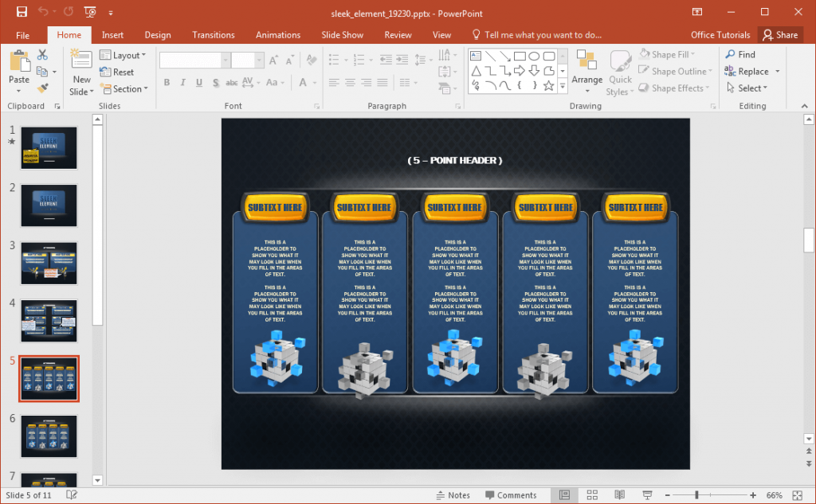Click the Cut (scissors) icon
This screenshot has width=816, height=504.
42,54
